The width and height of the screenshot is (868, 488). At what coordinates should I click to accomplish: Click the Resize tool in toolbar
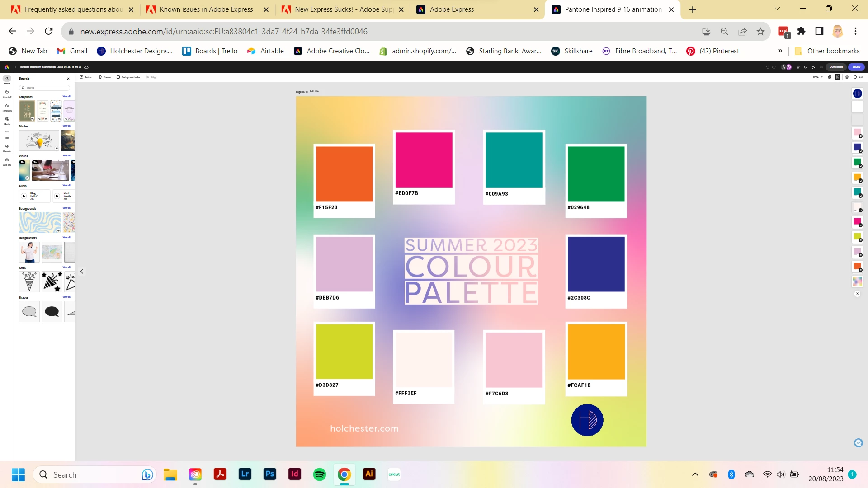(x=85, y=77)
